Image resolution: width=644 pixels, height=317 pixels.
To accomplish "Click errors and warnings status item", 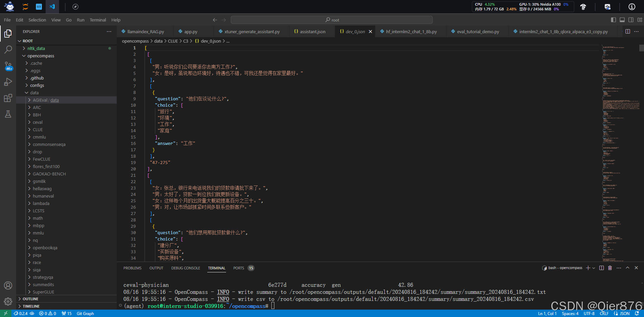I will pos(48,313).
